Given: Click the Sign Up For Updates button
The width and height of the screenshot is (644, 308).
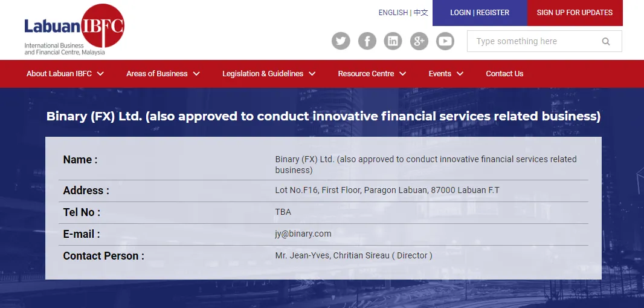Looking at the screenshot, I should 575,13.
